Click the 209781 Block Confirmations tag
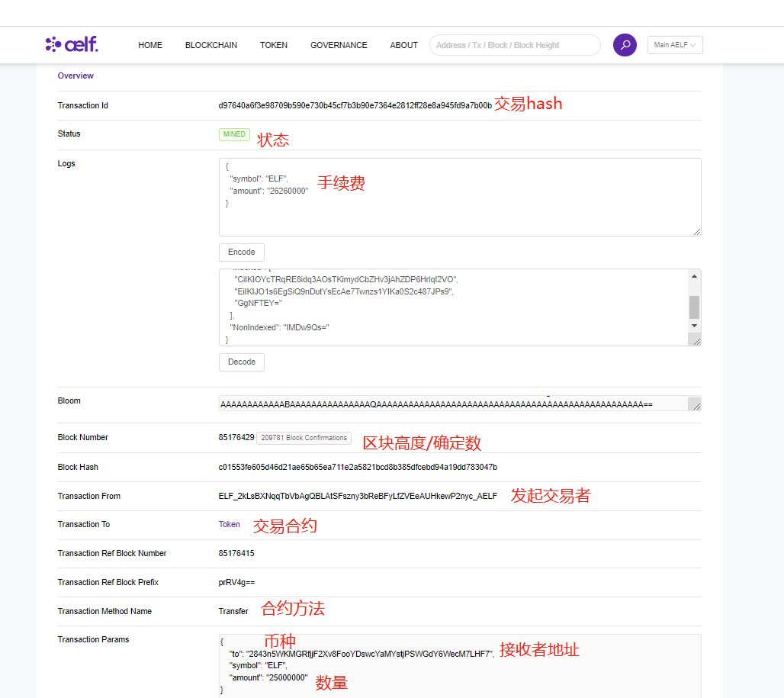The width and height of the screenshot is (784, 698). tap(304, 438)
